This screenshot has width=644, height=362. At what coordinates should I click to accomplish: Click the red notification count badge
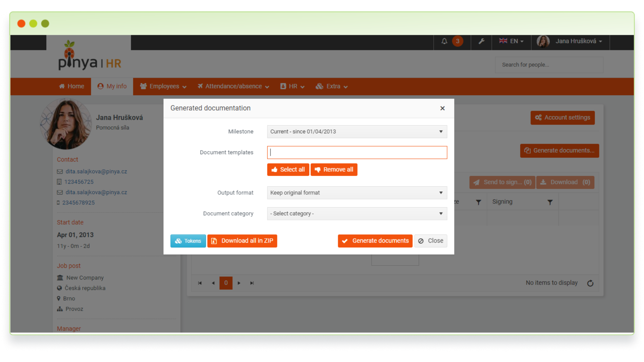click(458, 41)
